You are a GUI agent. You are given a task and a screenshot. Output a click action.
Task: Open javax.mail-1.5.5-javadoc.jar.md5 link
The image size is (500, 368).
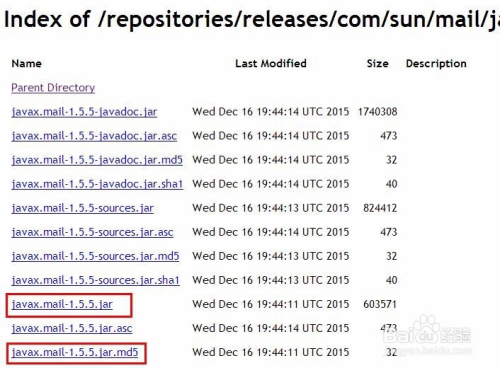pos(97,160)
